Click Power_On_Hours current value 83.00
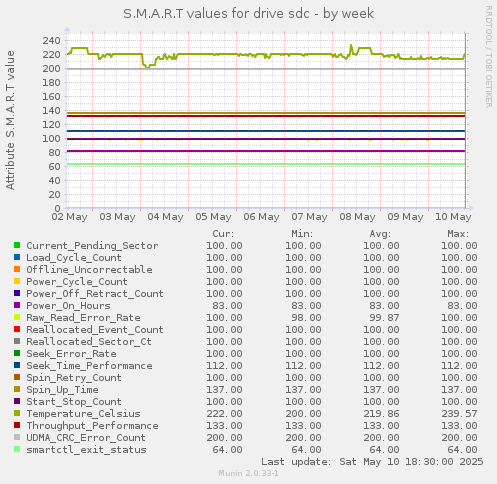The image size is (497, 484). pyautogui.click(x=227, y=306)
